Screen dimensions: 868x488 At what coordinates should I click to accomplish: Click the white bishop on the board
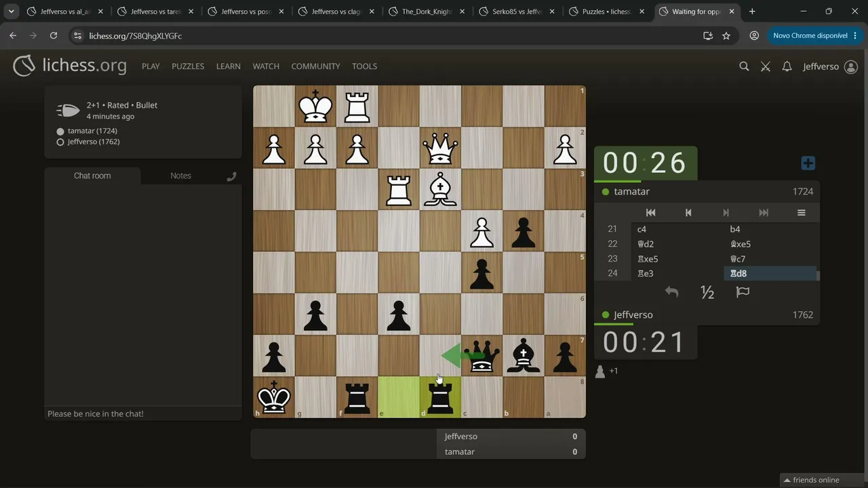pos(440,190)
